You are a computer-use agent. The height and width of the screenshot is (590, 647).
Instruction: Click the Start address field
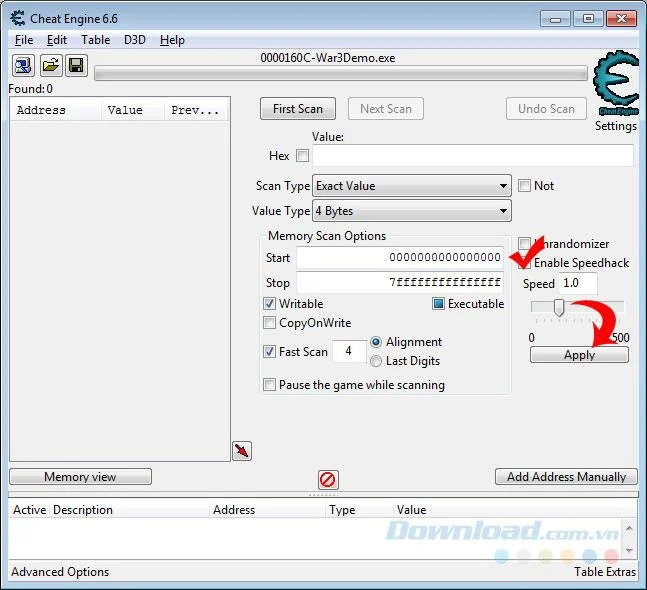[x=400, y=257]
